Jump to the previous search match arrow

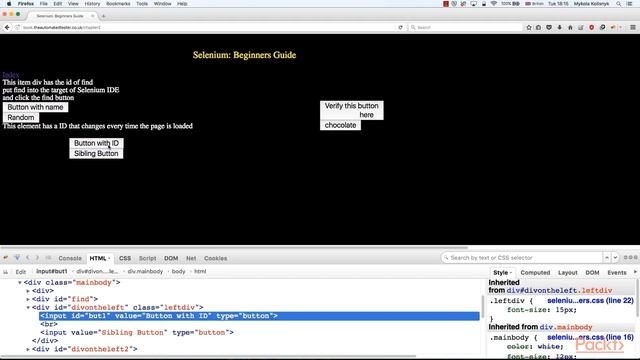(x=607, y=258)
